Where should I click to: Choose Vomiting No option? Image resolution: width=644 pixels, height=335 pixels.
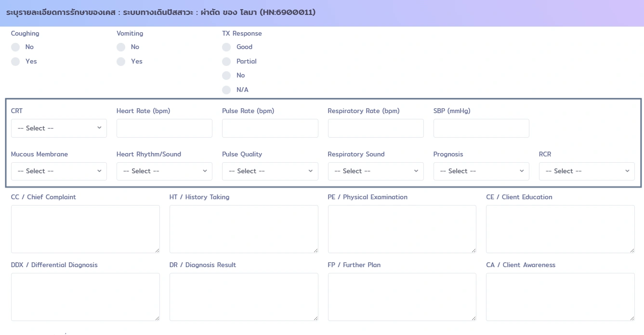[121, 47]
